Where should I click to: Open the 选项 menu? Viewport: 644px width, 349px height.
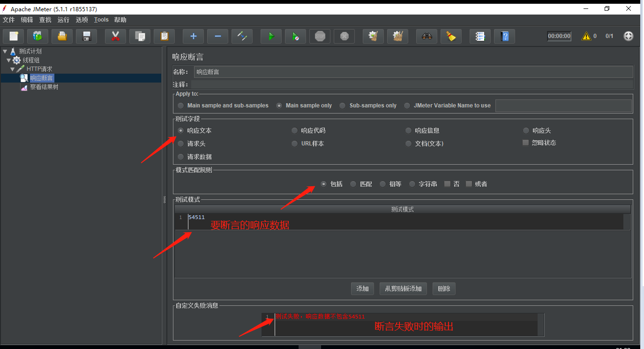pos(82,20)
